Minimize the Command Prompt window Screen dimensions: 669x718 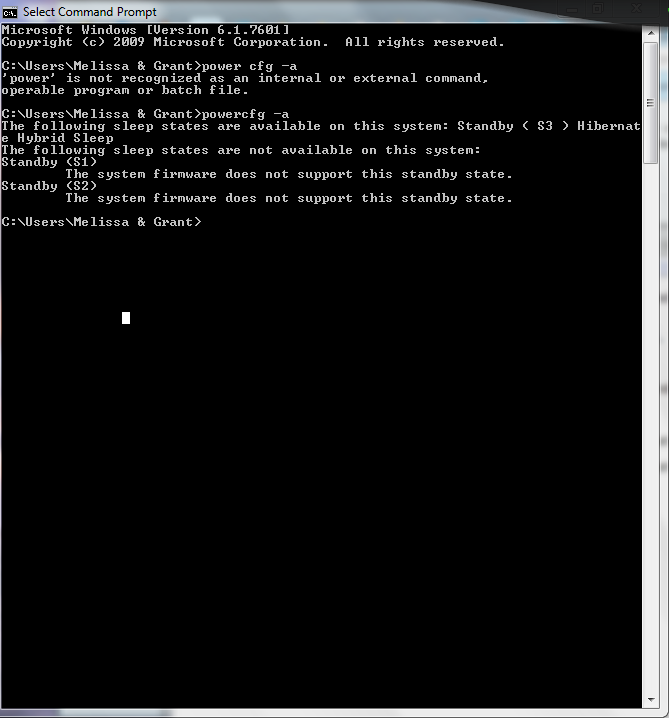tap(572, 10)
